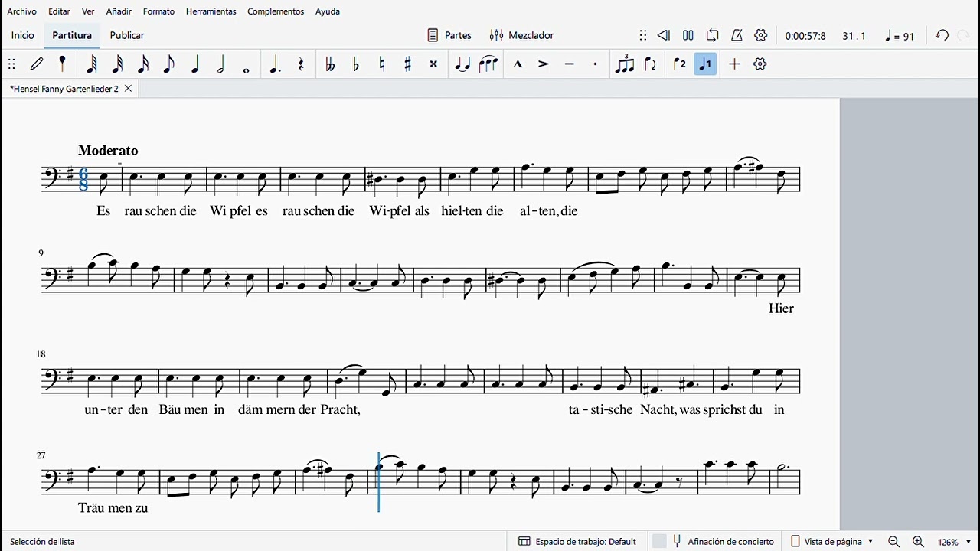Image resolution: width=980 pixels, height=551 pixels.
Task: Open the Complementos menu
Action: (276, 11)
